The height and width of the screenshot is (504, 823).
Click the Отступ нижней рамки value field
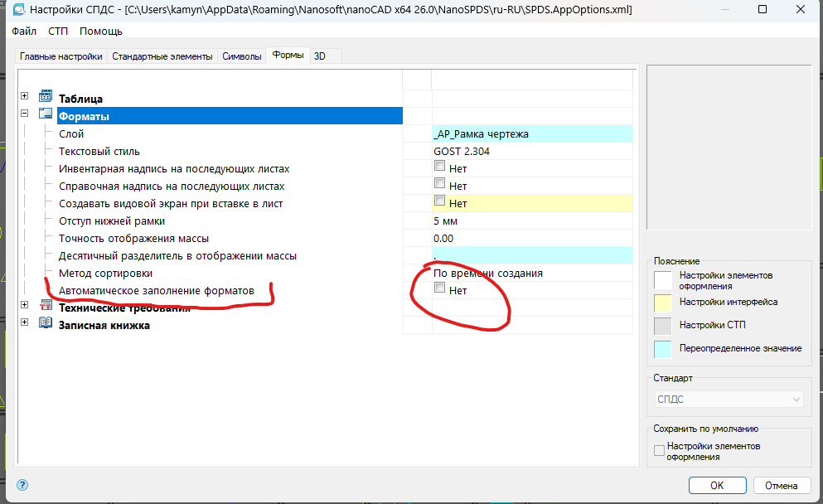tap(530, 220)
